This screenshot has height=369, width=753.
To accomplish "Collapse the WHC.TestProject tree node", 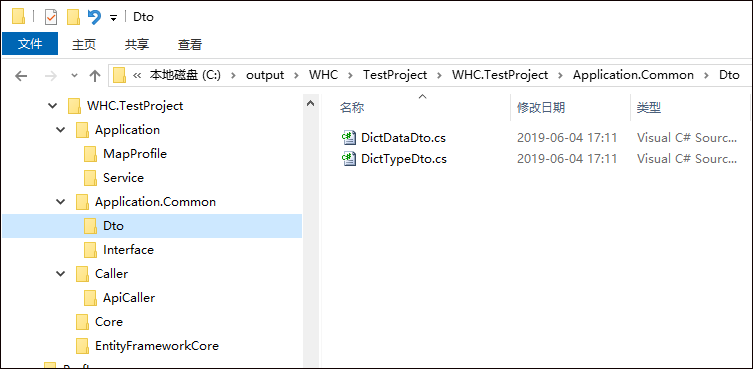I will tap(53, 106).
